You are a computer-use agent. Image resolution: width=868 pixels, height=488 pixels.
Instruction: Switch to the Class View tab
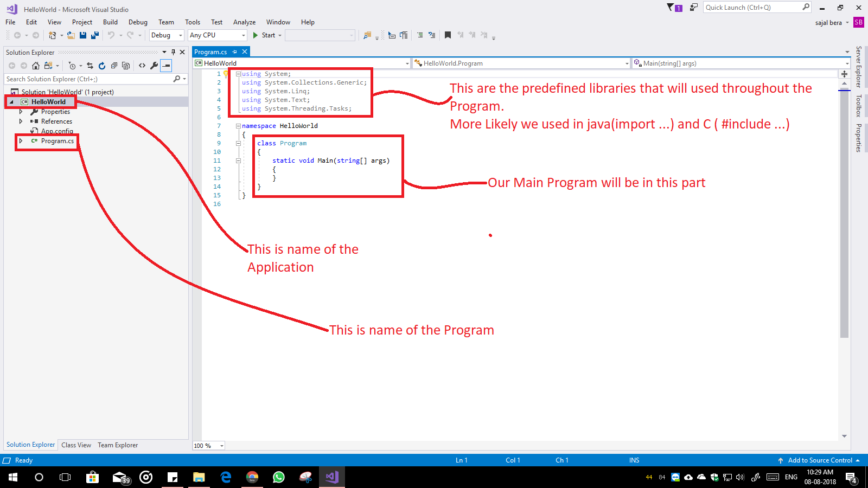point(76,445)
